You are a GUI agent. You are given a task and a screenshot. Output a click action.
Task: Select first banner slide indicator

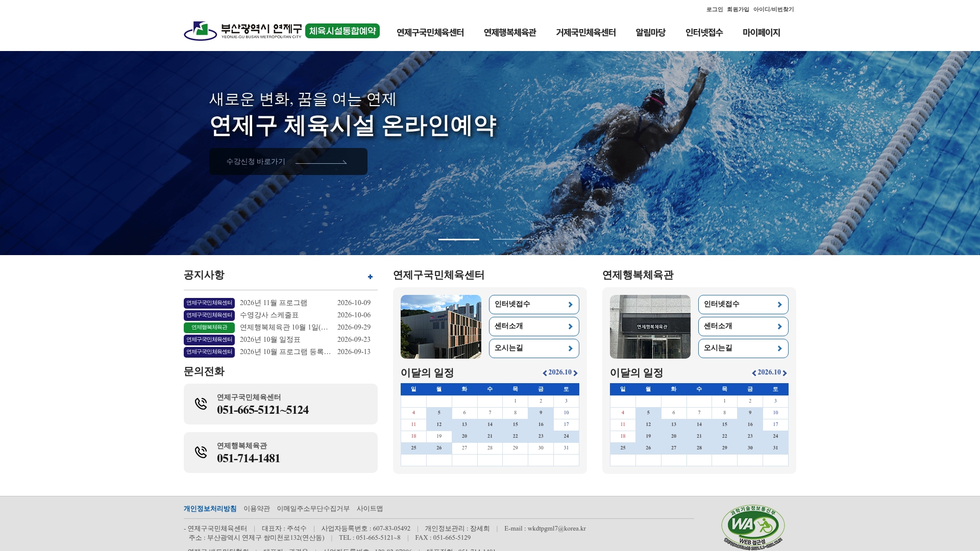[x=459, y=239]
